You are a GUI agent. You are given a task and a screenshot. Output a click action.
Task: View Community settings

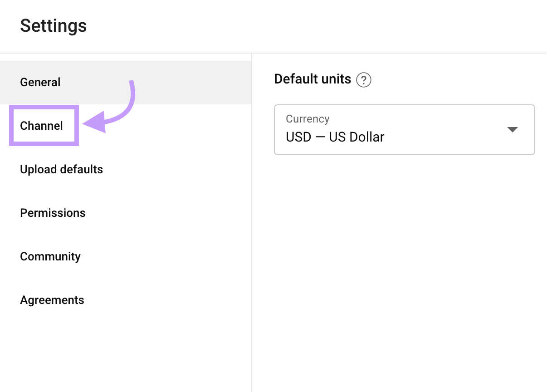[x=50, y=256]
